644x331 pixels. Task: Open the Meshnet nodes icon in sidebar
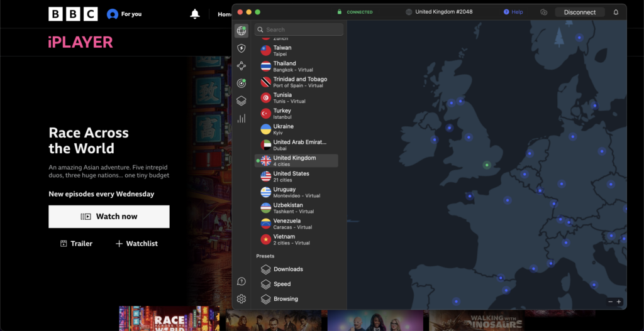click(x=241, y=65)
